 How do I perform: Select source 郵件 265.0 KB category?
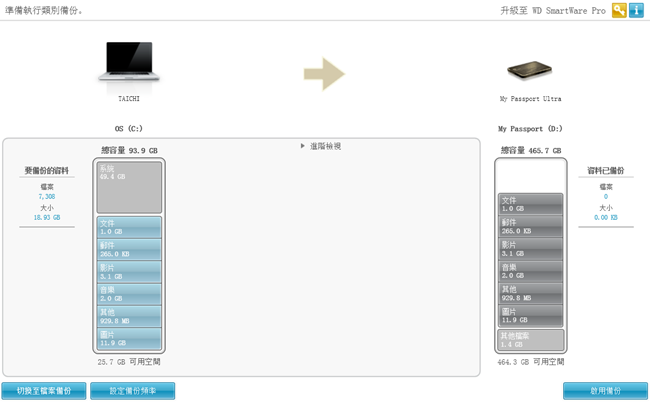click(129, 249)
